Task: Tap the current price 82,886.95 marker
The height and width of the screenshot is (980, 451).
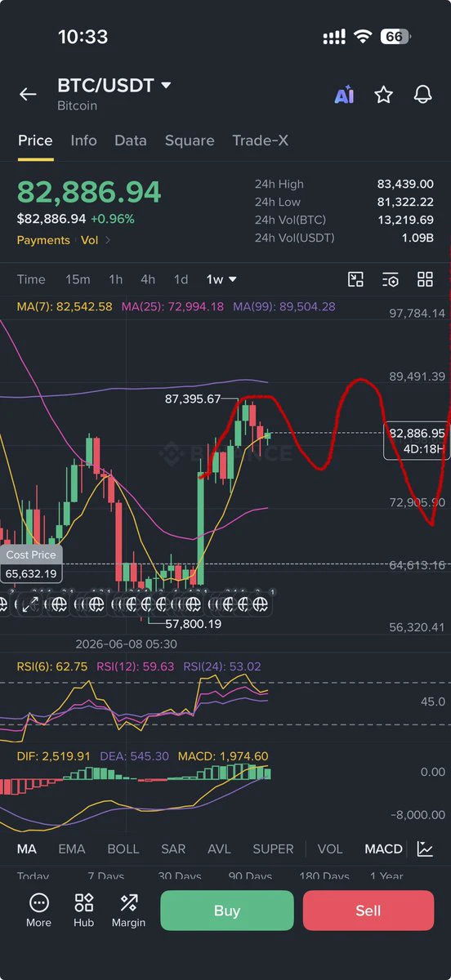Action: [x=417, y=442]
